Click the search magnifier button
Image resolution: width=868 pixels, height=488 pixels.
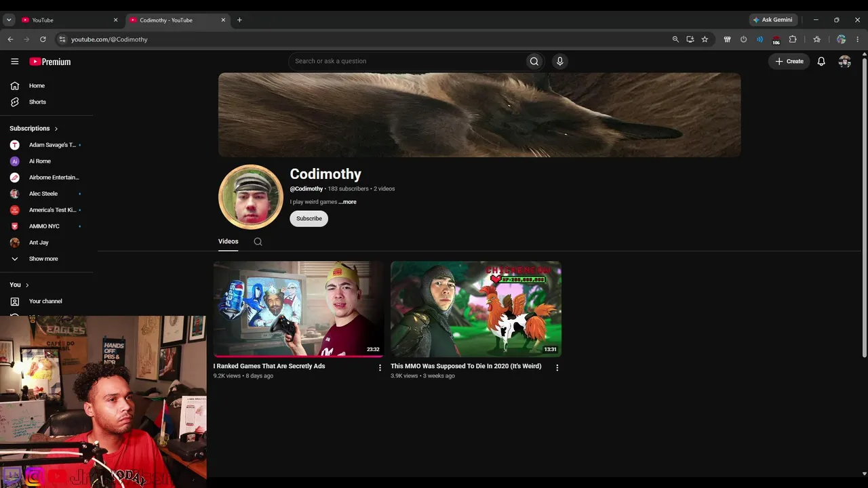tap(534, 61)
